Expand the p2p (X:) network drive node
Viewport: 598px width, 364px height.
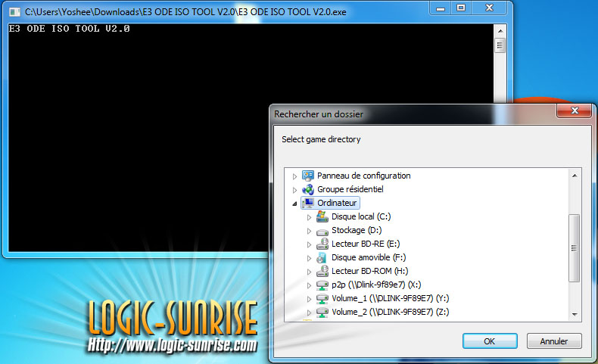click(309, 285)
